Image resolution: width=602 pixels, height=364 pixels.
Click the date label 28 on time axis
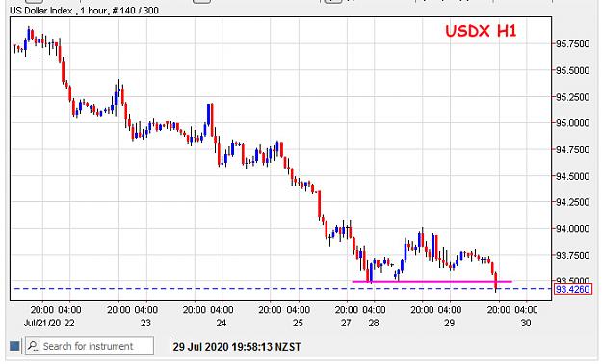[x=374, y=323]
